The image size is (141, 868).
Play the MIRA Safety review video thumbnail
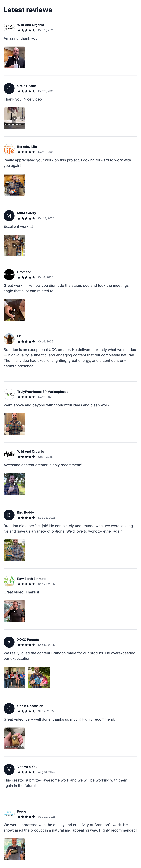point(15,246)
